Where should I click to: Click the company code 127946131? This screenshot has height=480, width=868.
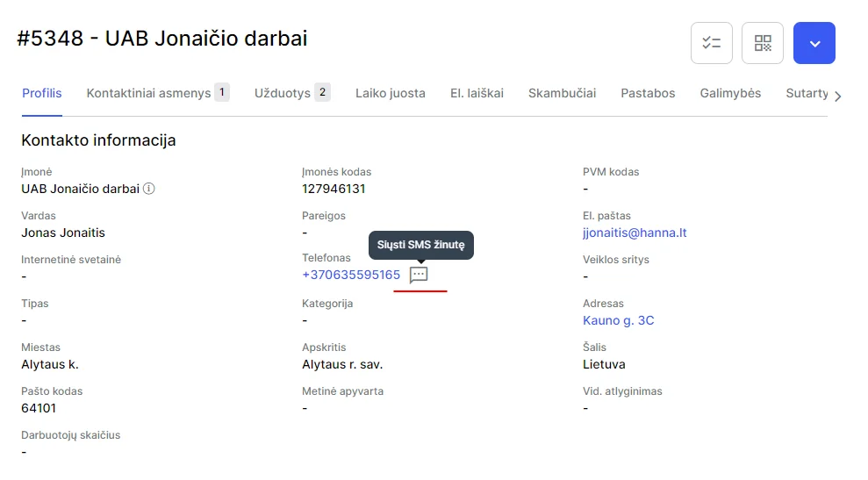[334, 189]
